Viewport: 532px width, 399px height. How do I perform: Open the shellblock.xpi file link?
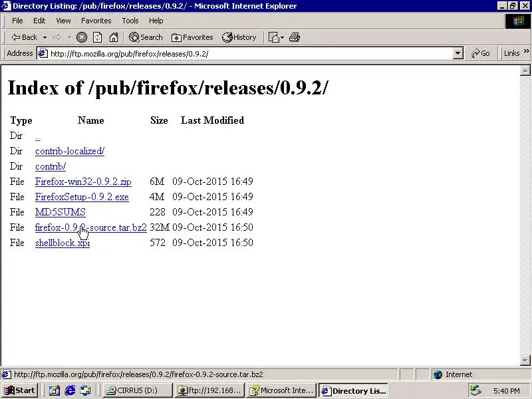point(63,243)
